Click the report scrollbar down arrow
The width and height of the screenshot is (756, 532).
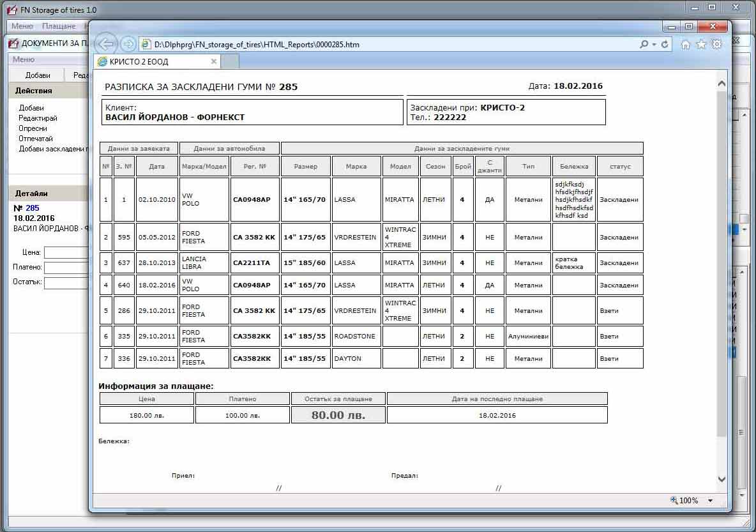[x=722, y=479]
